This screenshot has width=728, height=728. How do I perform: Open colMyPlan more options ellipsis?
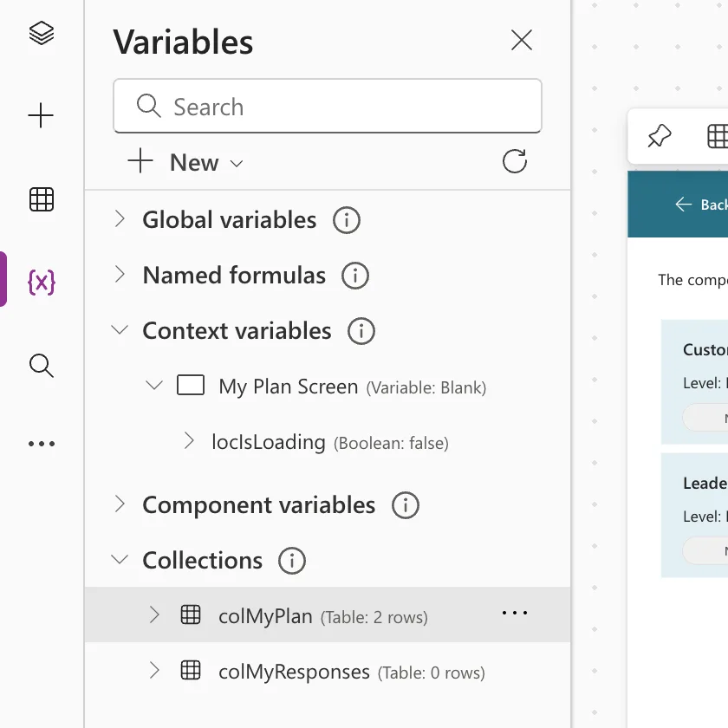click(x=515, y=613)
